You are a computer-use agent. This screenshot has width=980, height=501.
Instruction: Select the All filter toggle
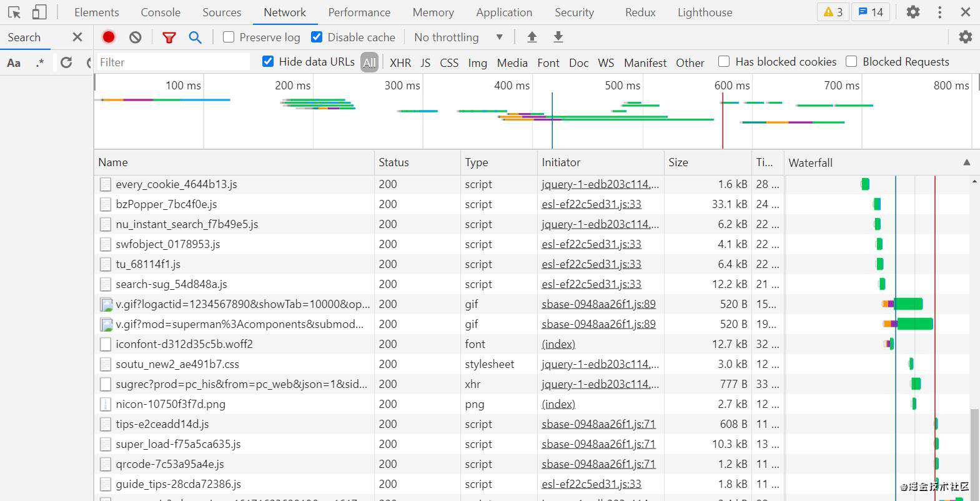pos(369,62)
